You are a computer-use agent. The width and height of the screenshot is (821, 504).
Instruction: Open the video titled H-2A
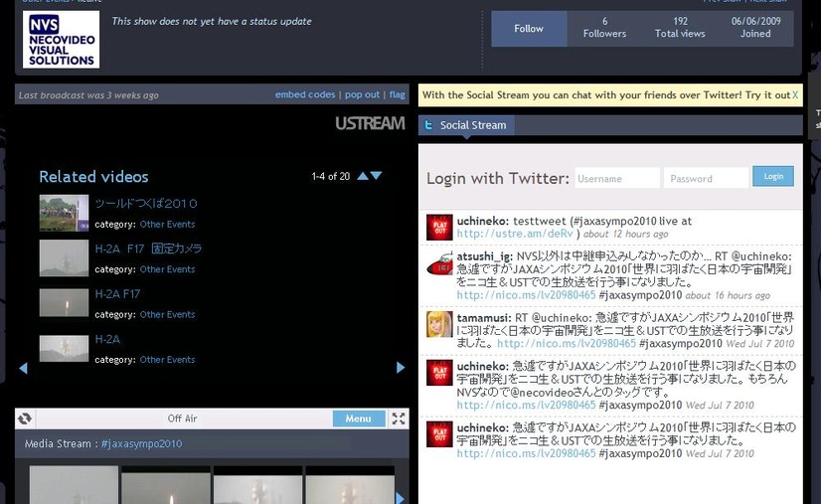(x=107, y=339)
